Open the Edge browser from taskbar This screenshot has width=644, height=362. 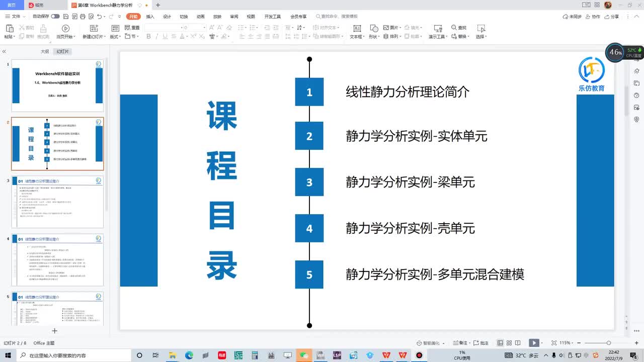[189, 355]
